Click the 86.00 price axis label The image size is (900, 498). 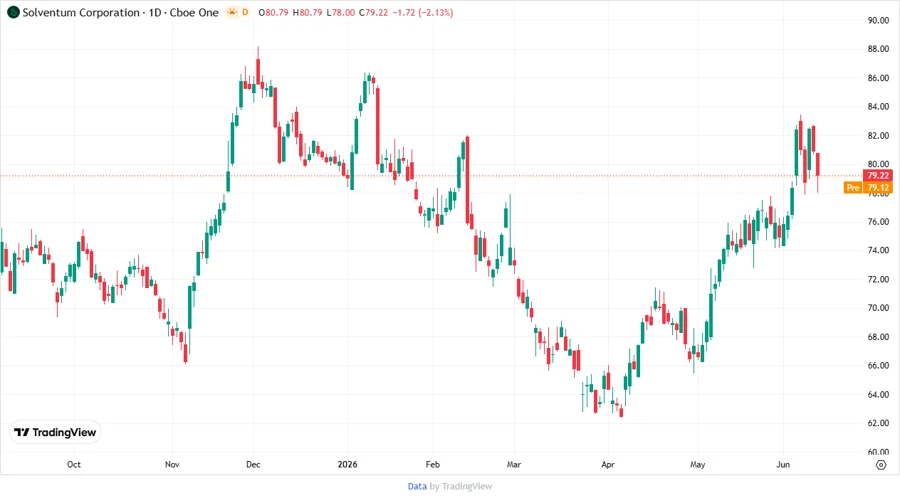click(878, 78)
